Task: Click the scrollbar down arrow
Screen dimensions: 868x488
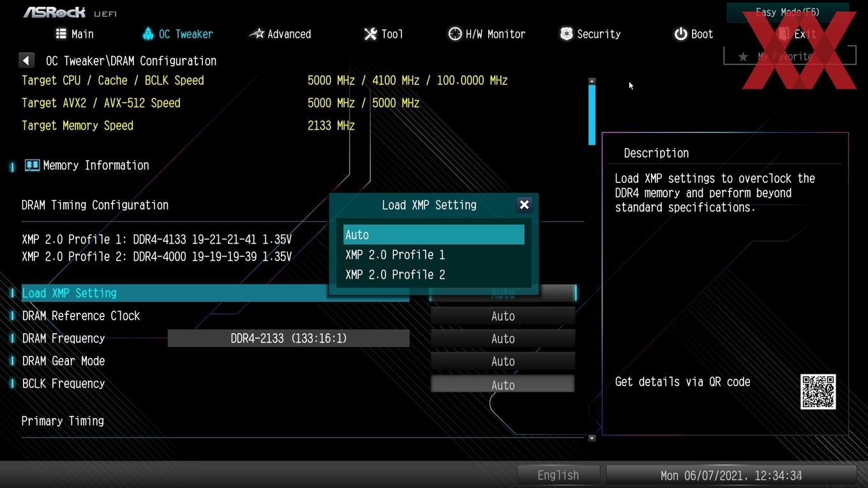Action: point(592,438)
